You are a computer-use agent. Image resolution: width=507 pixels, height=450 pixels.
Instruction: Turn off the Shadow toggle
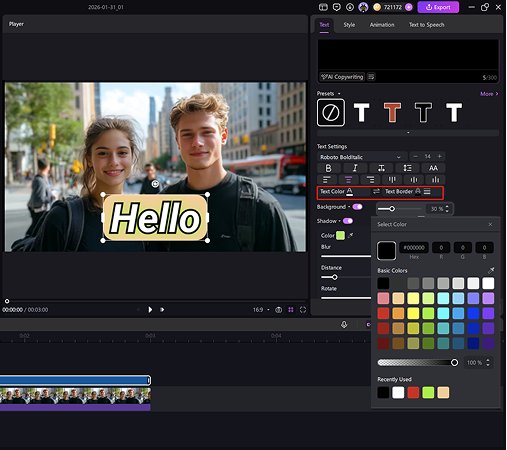click(x=348, y=221)
